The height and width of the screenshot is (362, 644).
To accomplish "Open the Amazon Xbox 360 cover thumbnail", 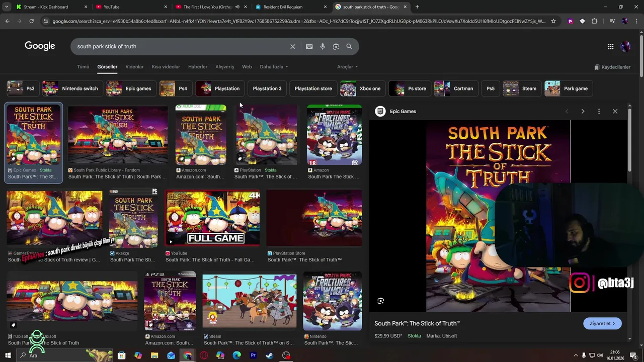I will (x=201, y=135).
